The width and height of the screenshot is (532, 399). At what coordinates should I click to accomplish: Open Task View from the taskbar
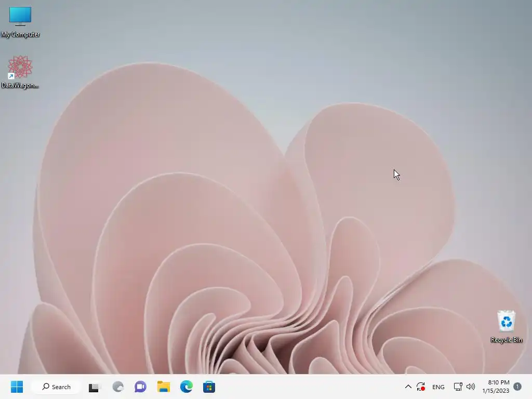point(95,387)
